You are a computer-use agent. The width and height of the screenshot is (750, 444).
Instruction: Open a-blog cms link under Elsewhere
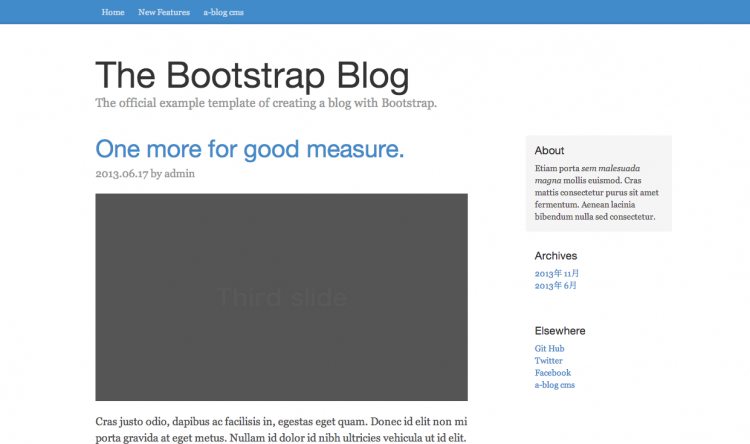[x=555, y=385]
